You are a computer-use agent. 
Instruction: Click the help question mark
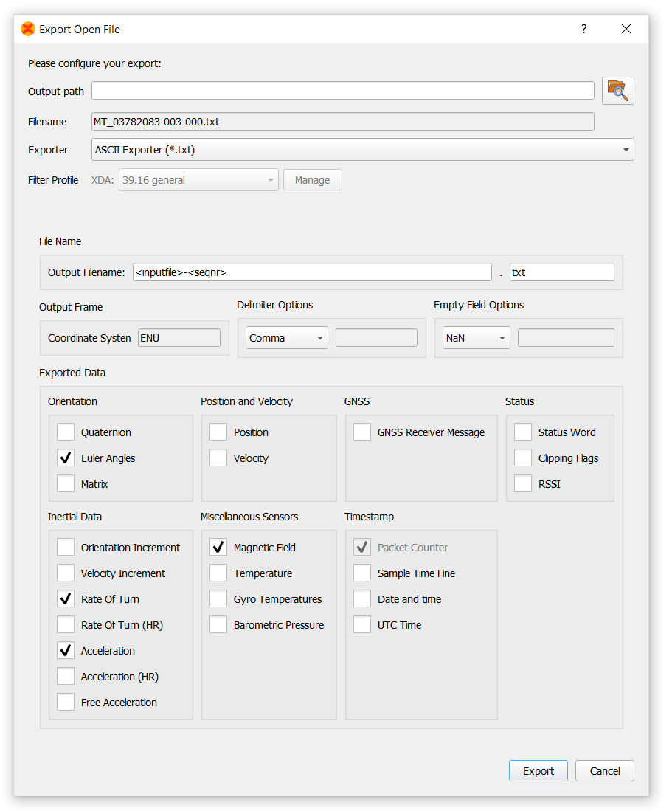click(x=583, y=29)
